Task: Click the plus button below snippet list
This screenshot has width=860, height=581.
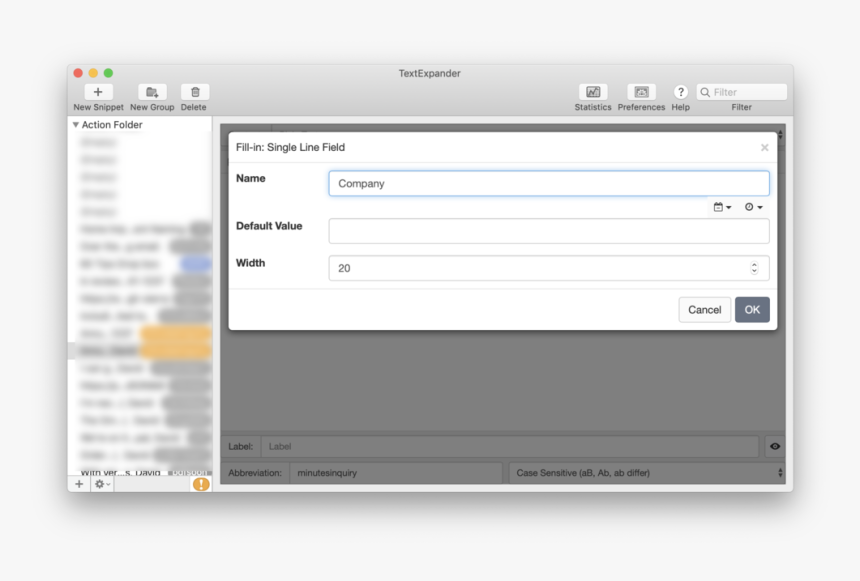Action: click(79, 484)
